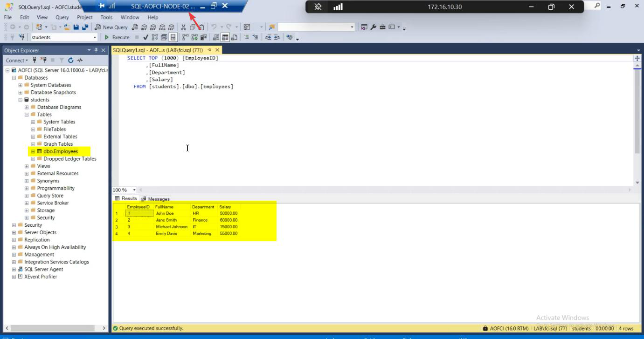Expand the dbo.Employees table node
The image size is (644, 339).
point(33,151)
